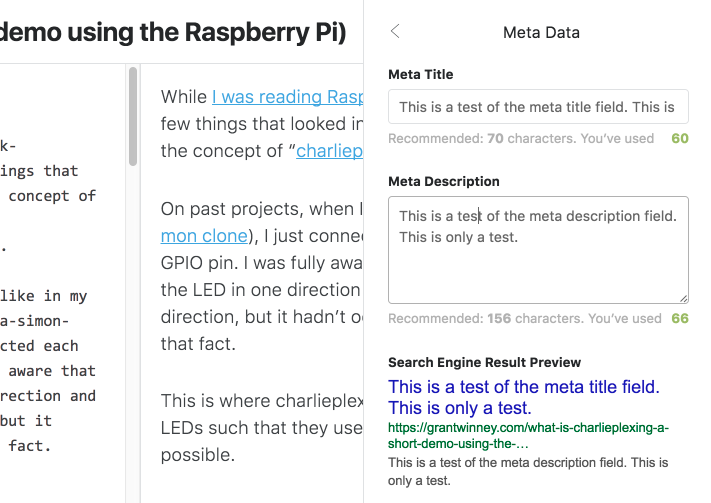
Task: Click the markdown line ending "concept of"
Action: click(52, 196)
